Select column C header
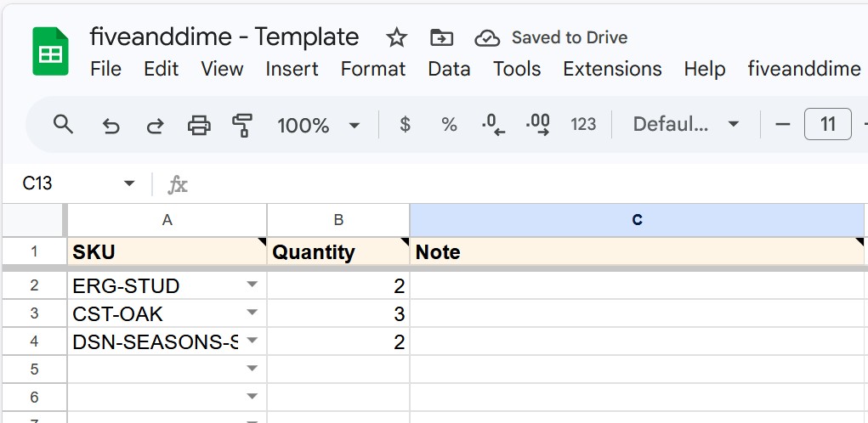Screen dimensions: 868x423 click(637, 220)
